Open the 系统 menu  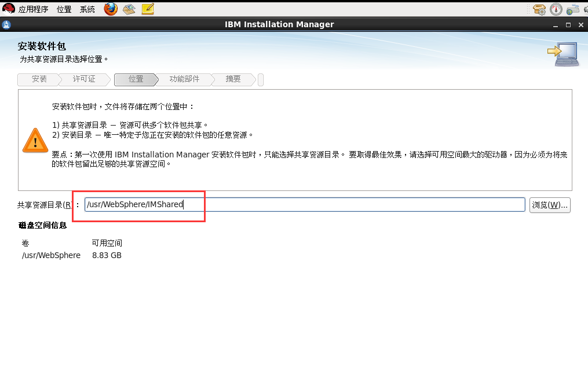(x=87, y=9)
